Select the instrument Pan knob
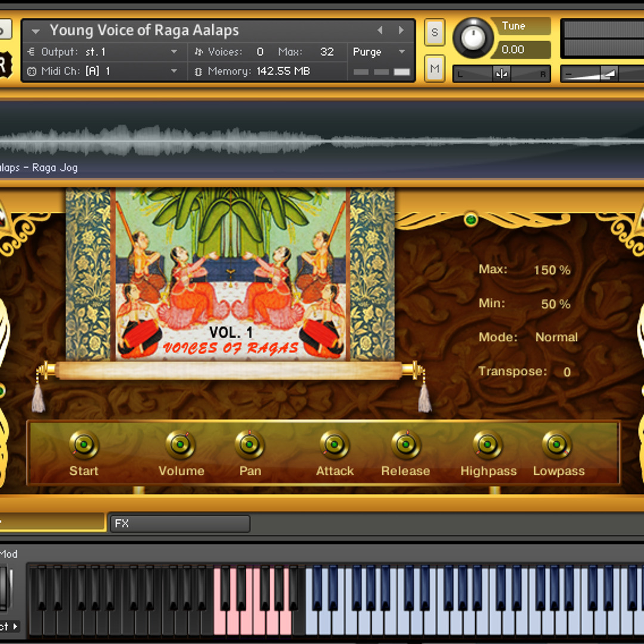Screen dimensions: 644x644 [x=250, y=445]
